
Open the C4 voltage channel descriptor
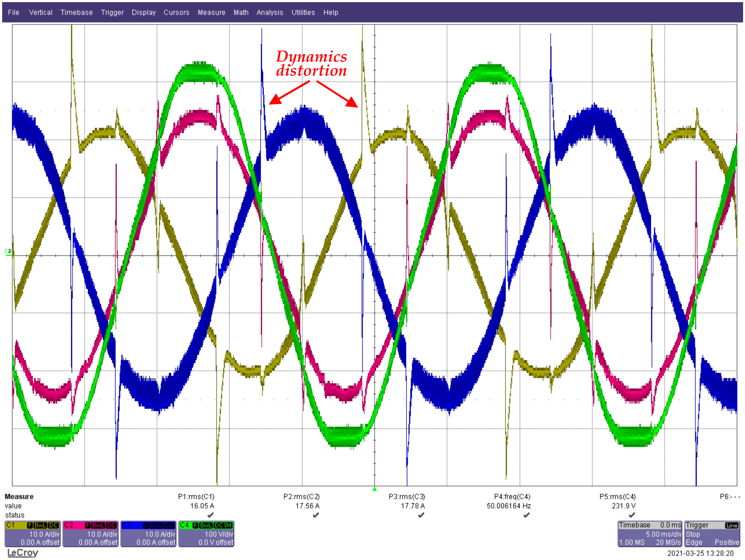(206, 534)
